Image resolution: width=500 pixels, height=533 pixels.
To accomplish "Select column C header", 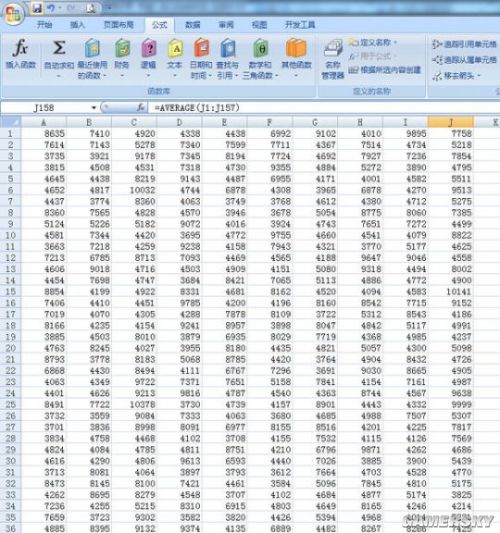I will point(134,122).
